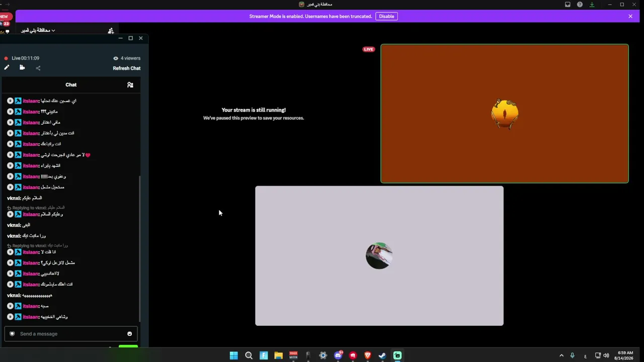Viewport: 644px width, 362px height.
Task: Click the clip camera icon beside the pencil
Action: point(22,67)
